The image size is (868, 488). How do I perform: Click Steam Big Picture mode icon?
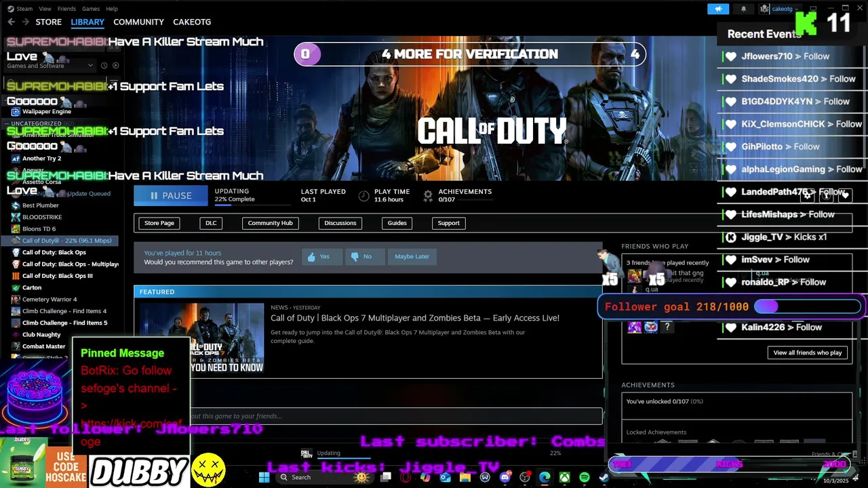coord(813,9)
